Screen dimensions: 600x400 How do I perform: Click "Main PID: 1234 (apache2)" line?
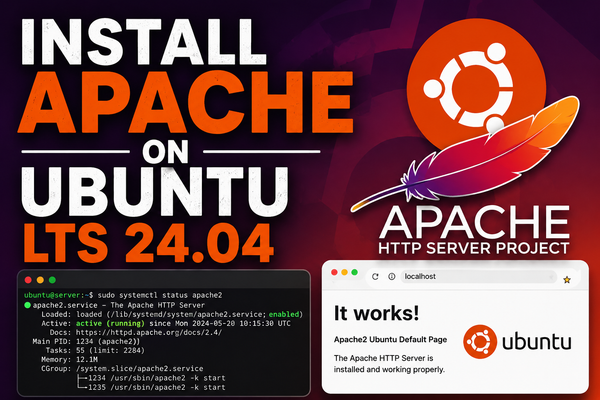click(x=86, y=341)
